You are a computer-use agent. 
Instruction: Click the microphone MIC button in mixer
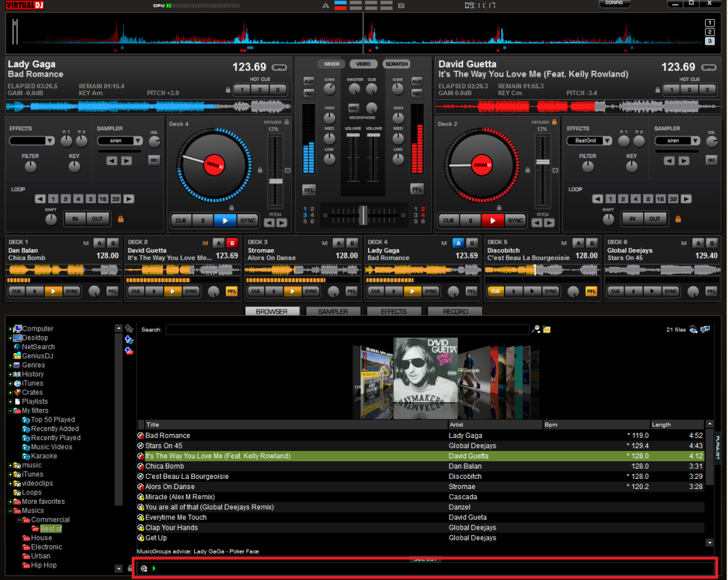(x=353, y=108)
